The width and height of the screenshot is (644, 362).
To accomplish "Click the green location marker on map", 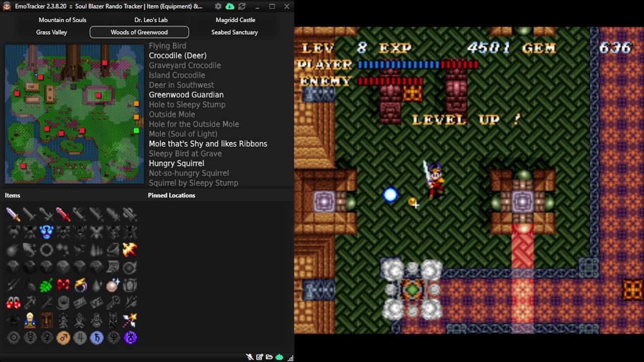I will [x=136, y=131].
